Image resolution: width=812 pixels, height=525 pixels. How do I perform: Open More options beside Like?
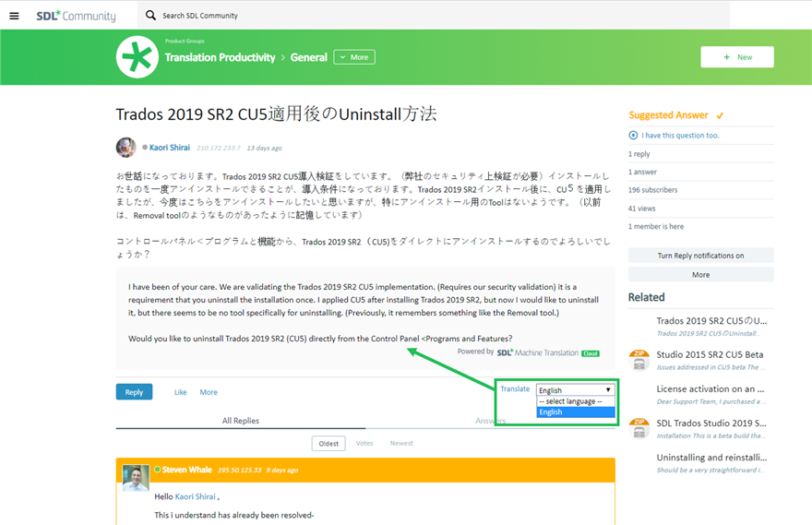pyautogui.click(x=209, y=392)
